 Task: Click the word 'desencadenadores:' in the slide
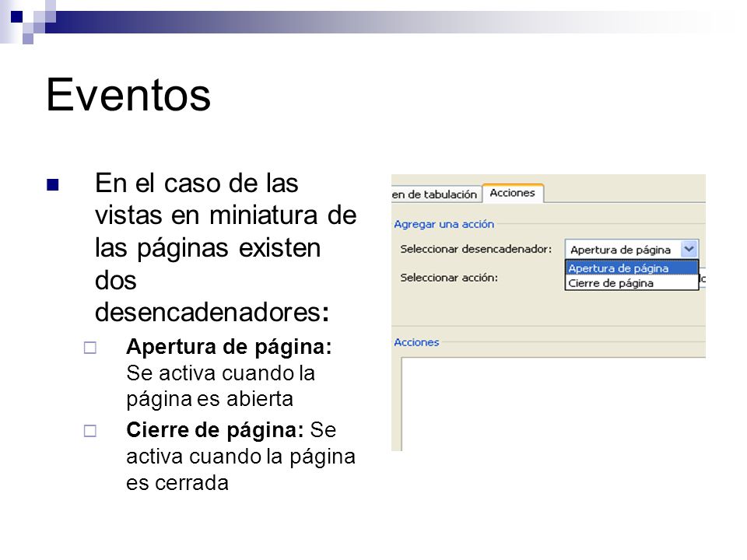coord(212,313)
